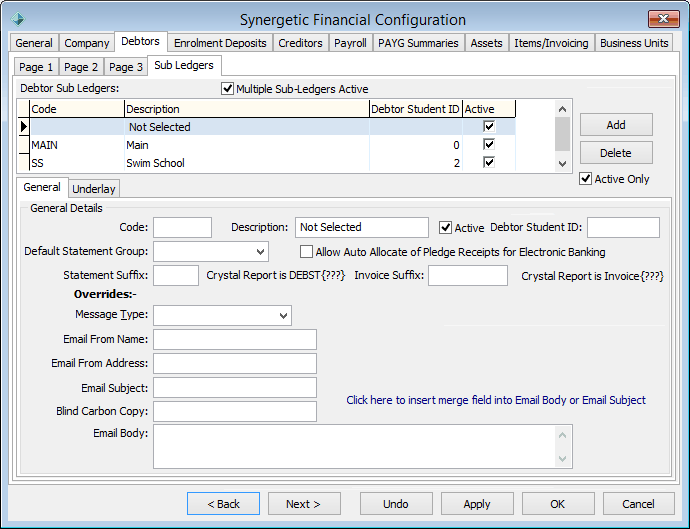Switch to the General top tab
The width and height of the screenshot is (690, 529).
coord(34,43)
